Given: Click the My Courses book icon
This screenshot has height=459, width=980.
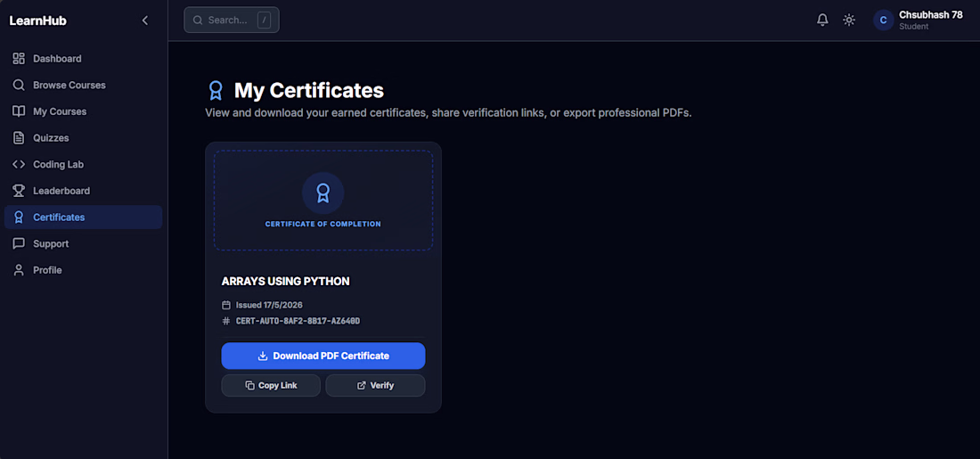Looking at the screenshot, I should [19, 111].
